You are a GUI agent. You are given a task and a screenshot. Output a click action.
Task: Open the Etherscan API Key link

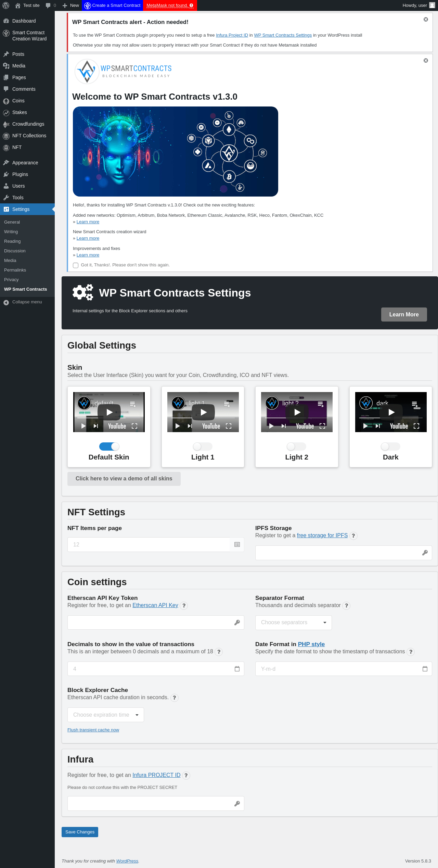pos(155,605)
